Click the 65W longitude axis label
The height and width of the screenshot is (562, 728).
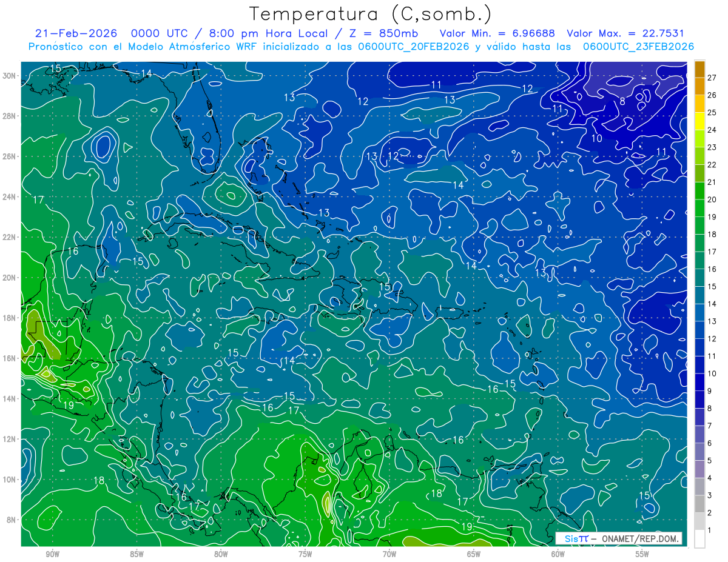(x=474, y=554)
